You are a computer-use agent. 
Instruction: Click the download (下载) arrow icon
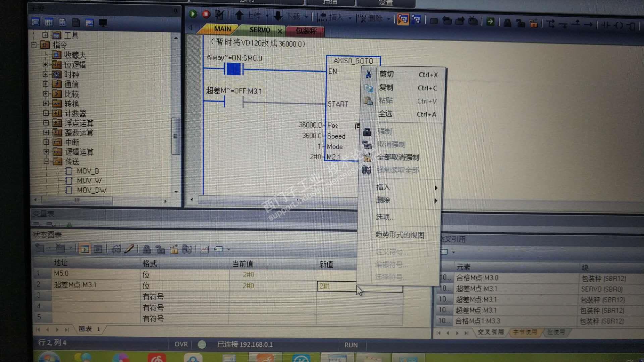(278, 16)
